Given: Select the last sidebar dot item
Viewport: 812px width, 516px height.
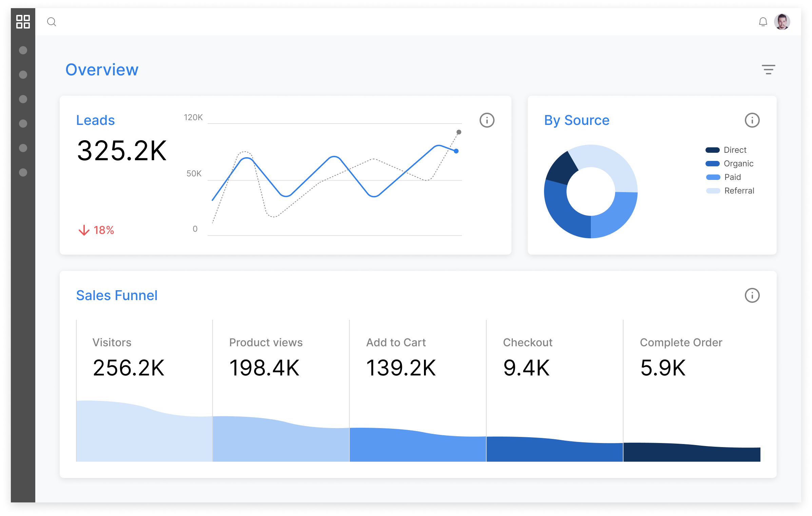Looking at the screenshot, I should 23,172.
